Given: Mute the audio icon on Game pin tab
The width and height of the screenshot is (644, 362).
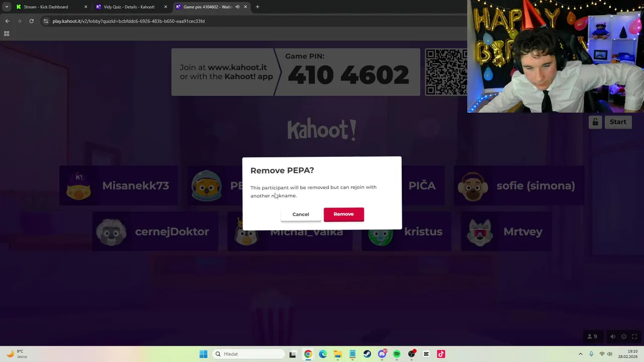Looking at the screenshot, I should click(x=237, y=7).
